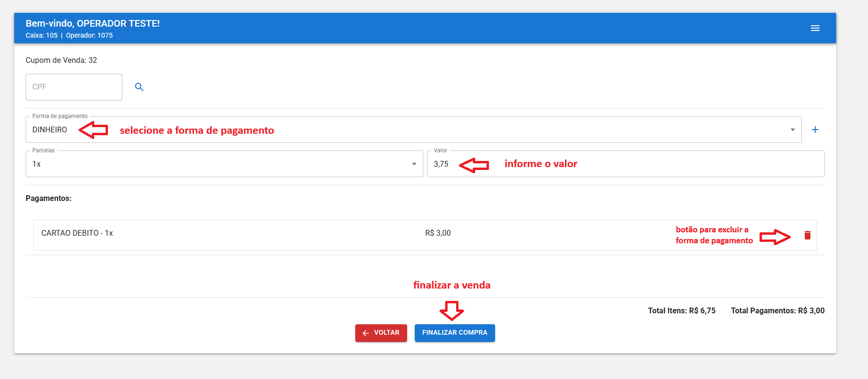The image size is (868, 379).
Task: Add payment with the plus icon
Action: (815, 130)
